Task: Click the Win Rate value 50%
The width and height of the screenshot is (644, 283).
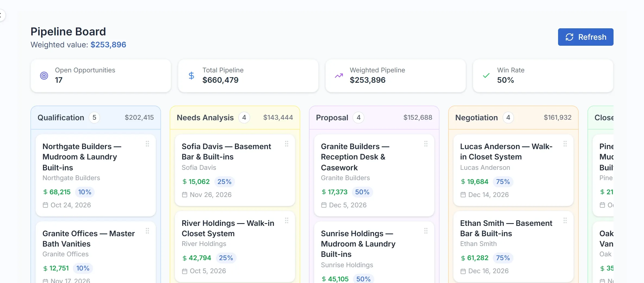Action: tap(506, 80)
